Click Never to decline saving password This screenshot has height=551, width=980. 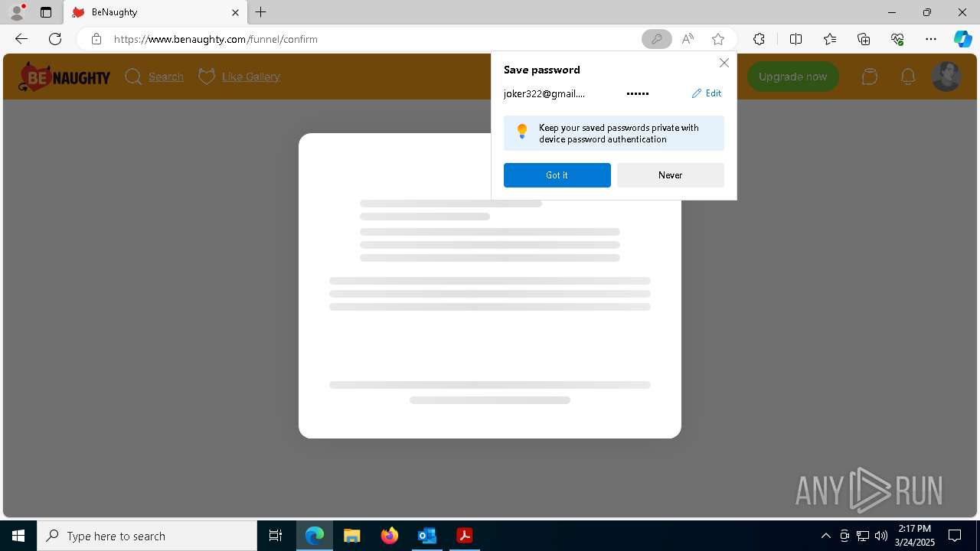pos(671,175)
